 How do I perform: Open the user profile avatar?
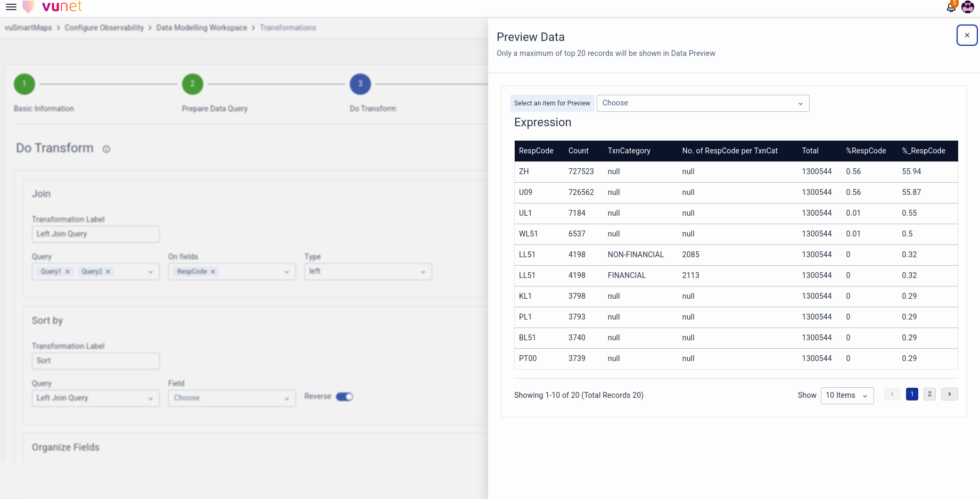(x=968, y=7)
